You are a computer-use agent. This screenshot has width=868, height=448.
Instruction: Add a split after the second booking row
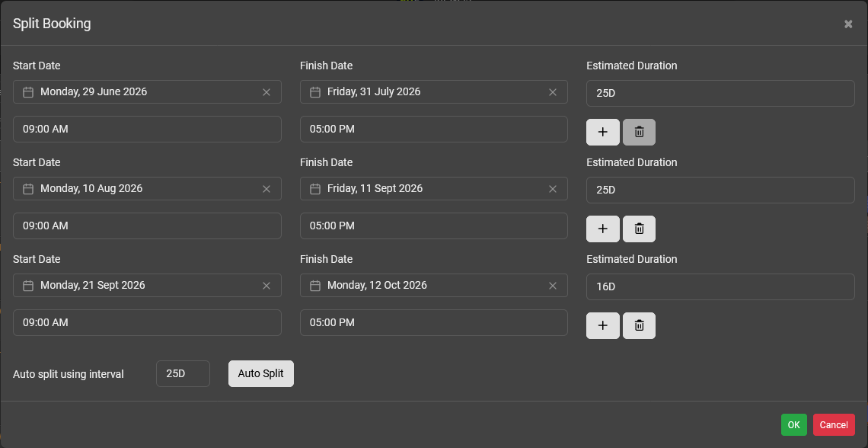coord(602,229)
